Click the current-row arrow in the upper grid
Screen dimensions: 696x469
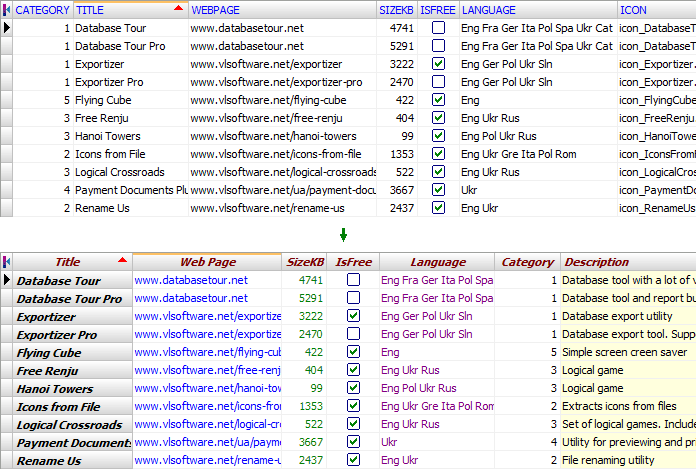pyautogui.click(x=7, y=28)
